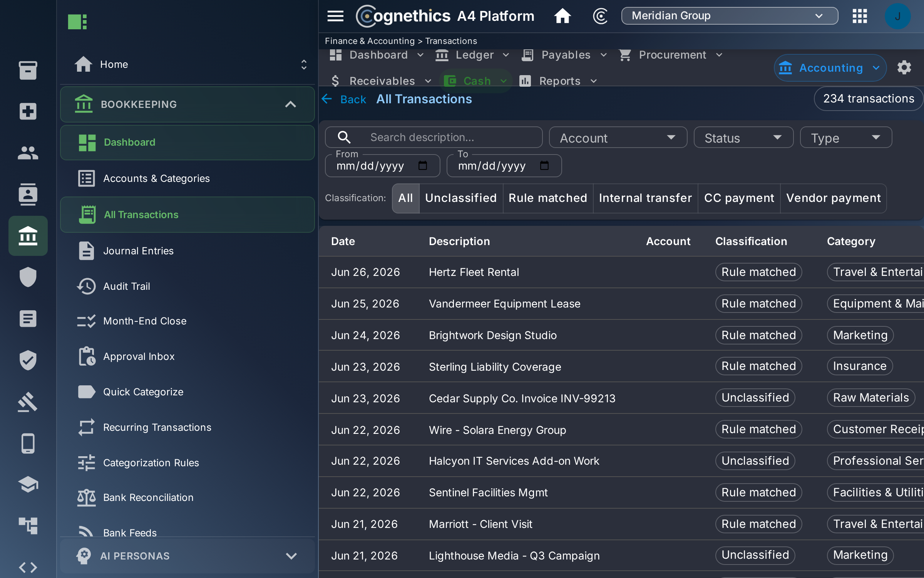This screenshot has height=578, width=924.
Task: Click the Search description field
Action: (x=434, y=137)
